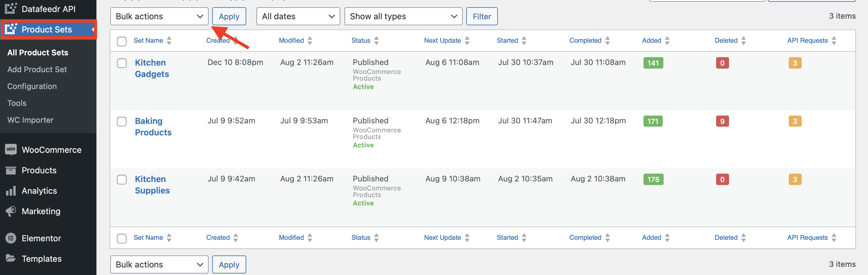Open Configuration submenu item
Image resolution: width=868 pixels, height=275 pixels.
32,86
